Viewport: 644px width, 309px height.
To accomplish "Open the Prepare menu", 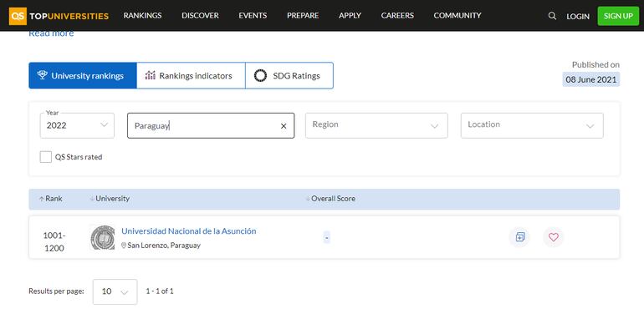I will click(x=303, y=16).
